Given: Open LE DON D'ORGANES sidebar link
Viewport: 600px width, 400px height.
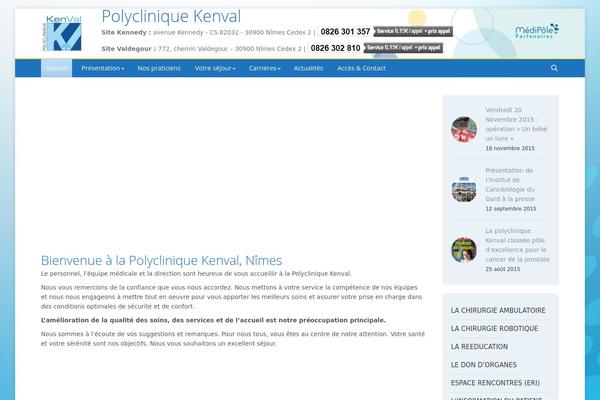Looking at the screenshot, I should 484,365.
